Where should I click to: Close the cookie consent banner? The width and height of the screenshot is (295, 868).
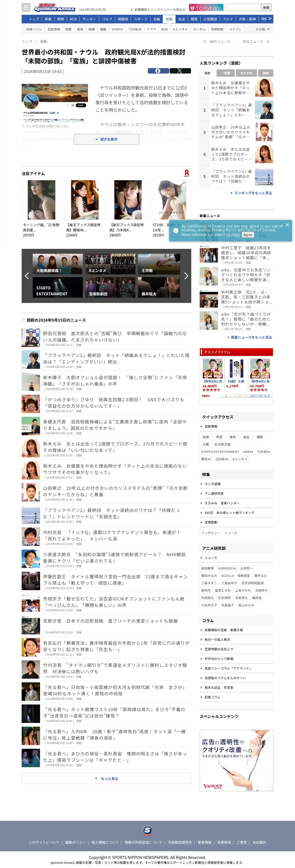(x=287, y=225)
